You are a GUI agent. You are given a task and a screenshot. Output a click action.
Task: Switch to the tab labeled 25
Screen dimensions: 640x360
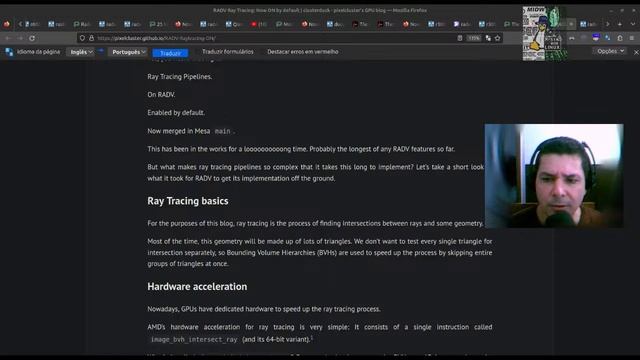pos(158,24)
